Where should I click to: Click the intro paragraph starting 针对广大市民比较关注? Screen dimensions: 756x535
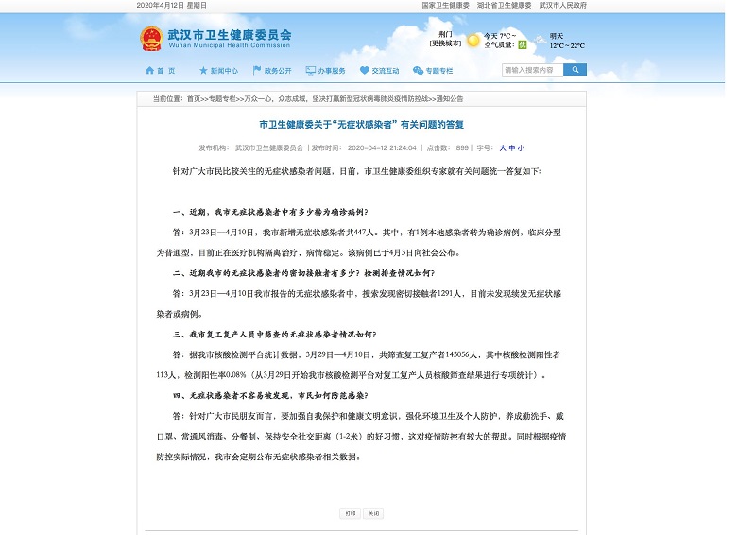(357, 171)
